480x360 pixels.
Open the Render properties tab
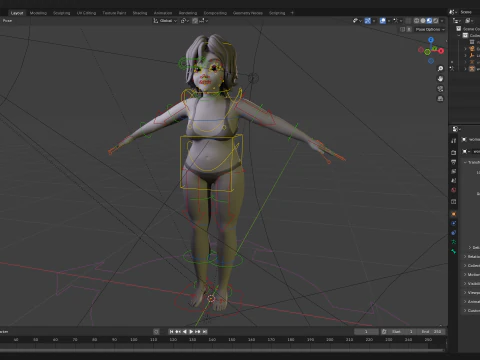pyautogui.click(x=453, y=153)
